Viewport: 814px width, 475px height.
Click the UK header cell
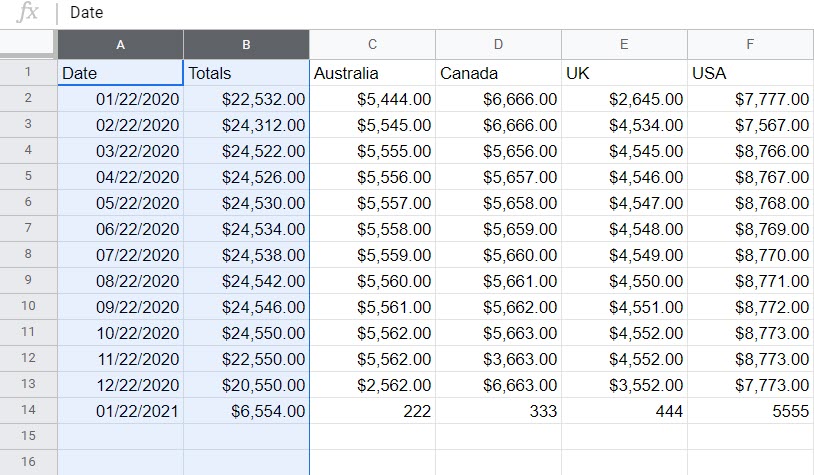pos(624,73)
